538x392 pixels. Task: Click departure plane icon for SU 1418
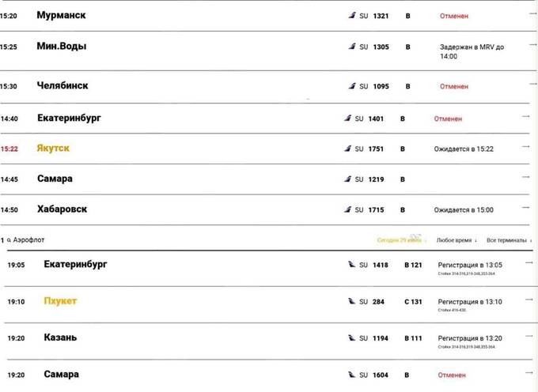(352, 264)
